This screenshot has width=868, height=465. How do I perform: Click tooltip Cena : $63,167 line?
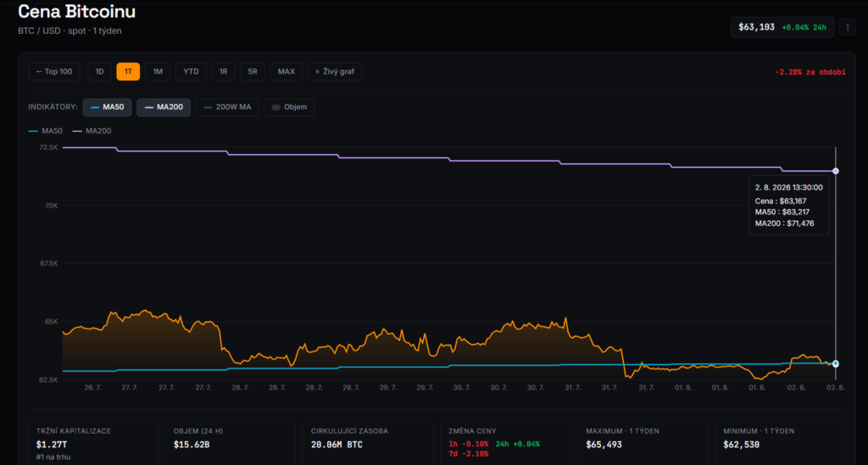pyautogui.click(x=781, y=202)
